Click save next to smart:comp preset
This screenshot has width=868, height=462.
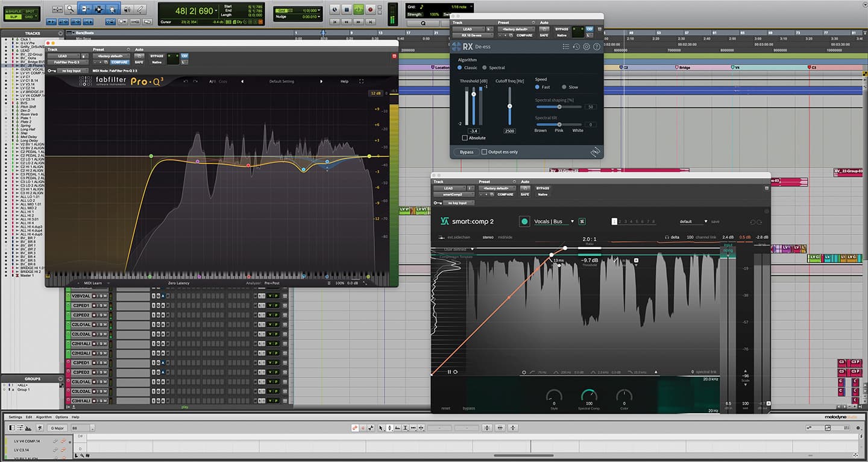point(715,221)
